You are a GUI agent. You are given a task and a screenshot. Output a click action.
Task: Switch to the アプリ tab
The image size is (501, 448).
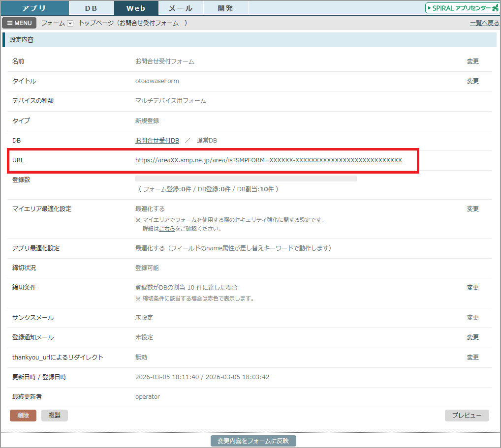point(34,8)
